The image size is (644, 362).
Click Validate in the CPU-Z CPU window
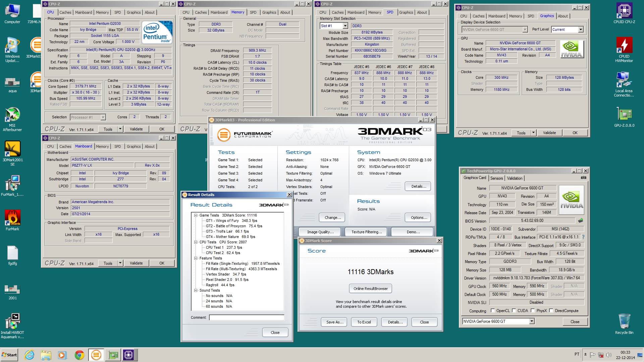[x=136, y=129]
